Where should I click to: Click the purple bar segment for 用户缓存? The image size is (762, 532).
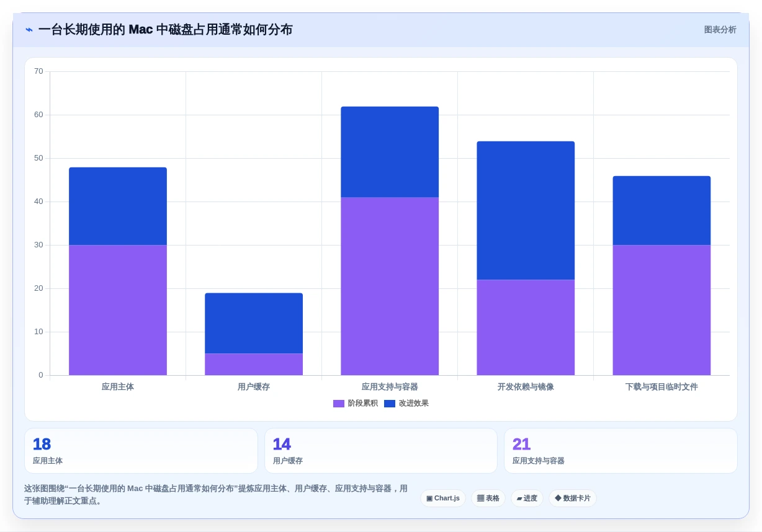click(254, 364)
